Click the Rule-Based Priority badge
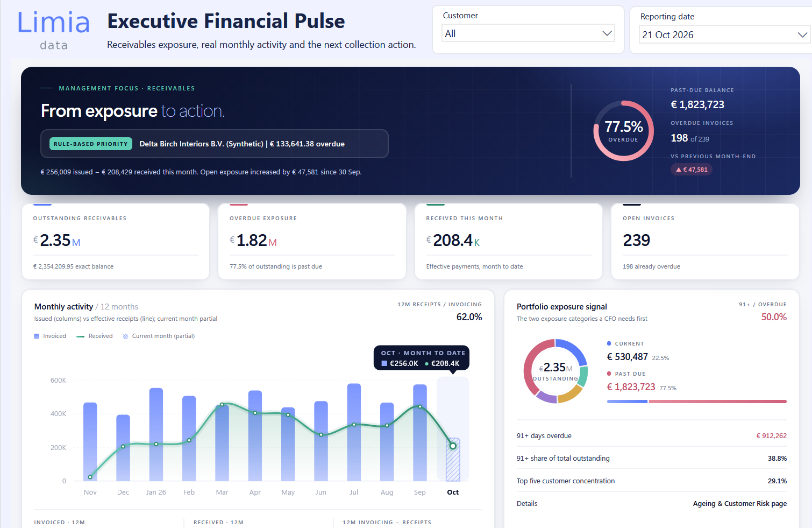 click(x=90, y=144)
